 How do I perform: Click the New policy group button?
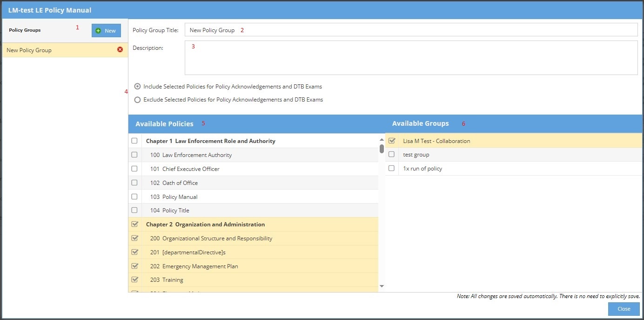106,31
